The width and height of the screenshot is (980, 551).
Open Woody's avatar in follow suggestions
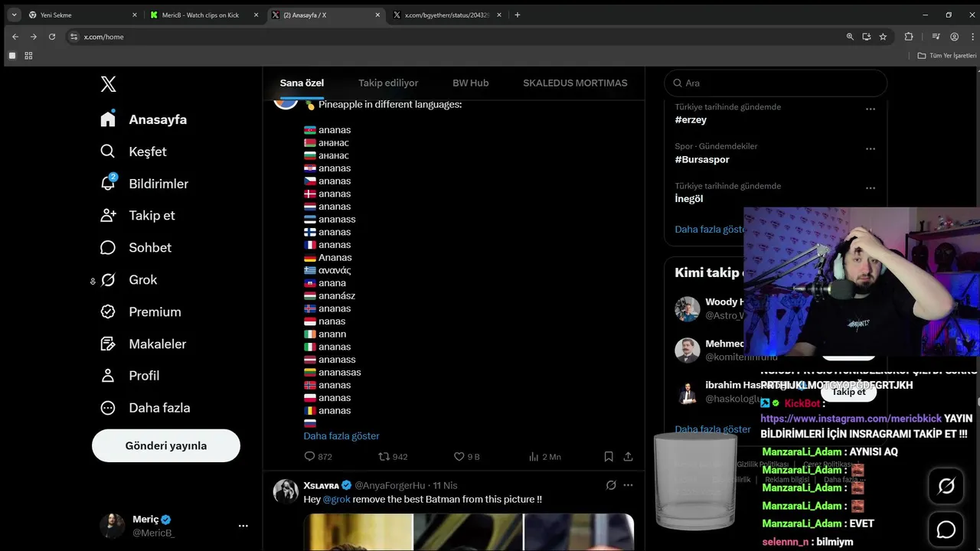coord(688,309)
